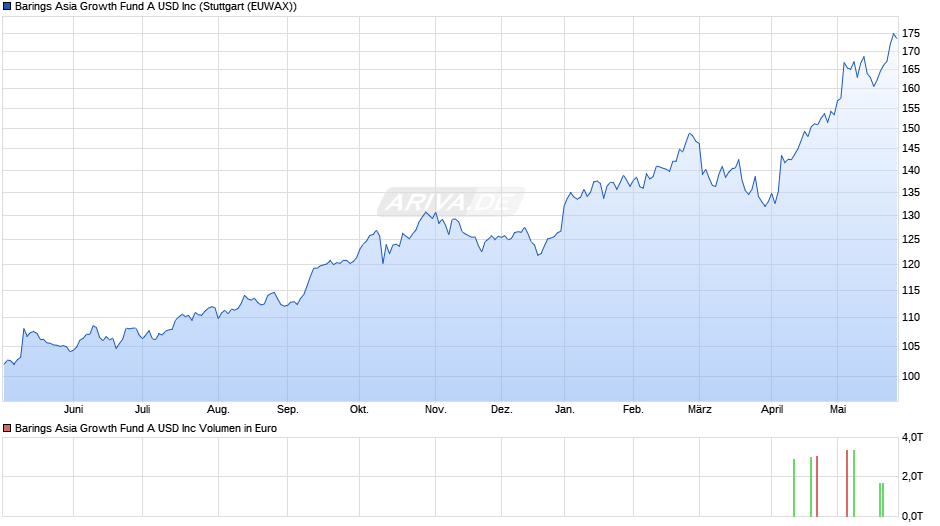
Task: Click the 160 price axis value
Action: point(911,88)
